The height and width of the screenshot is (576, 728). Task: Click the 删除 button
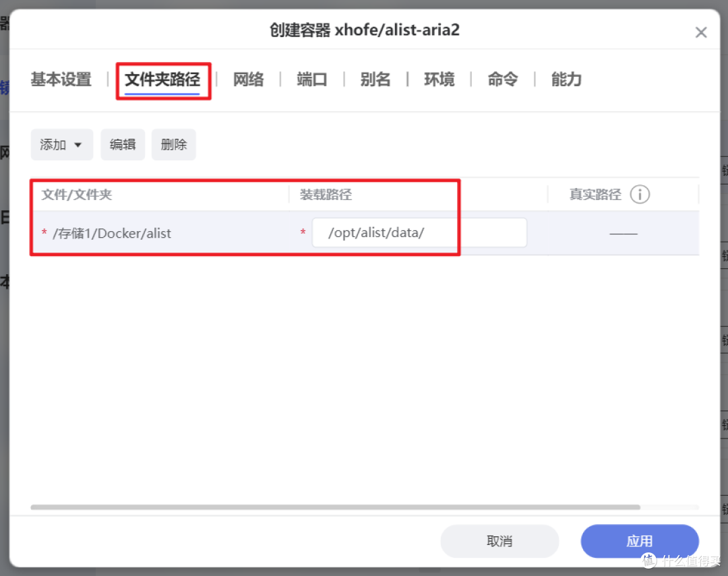(173, 144)
